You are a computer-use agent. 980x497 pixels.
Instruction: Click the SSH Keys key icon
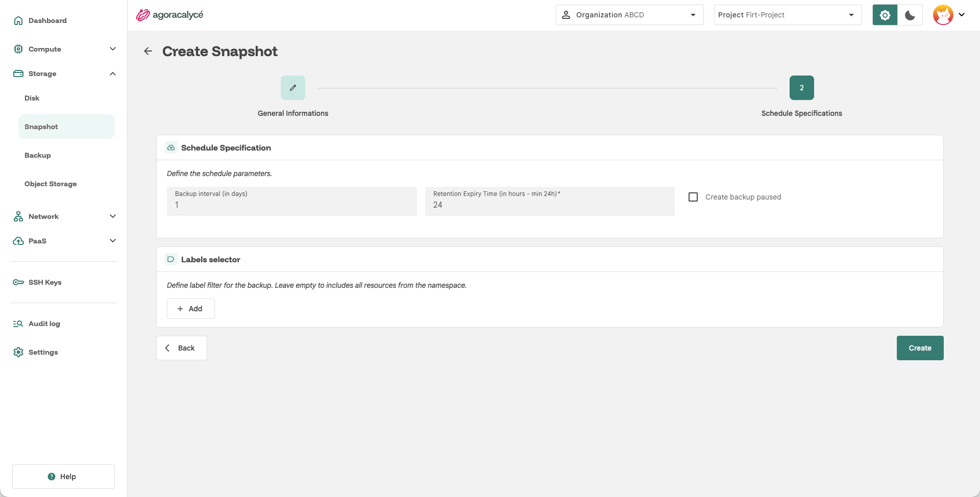(18, 282)
